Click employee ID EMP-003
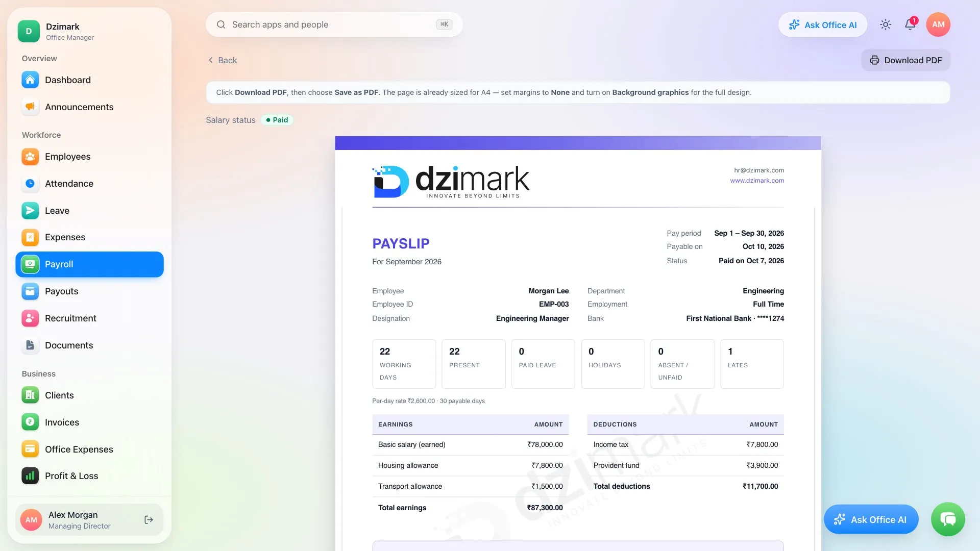 [x=554, y=304]
